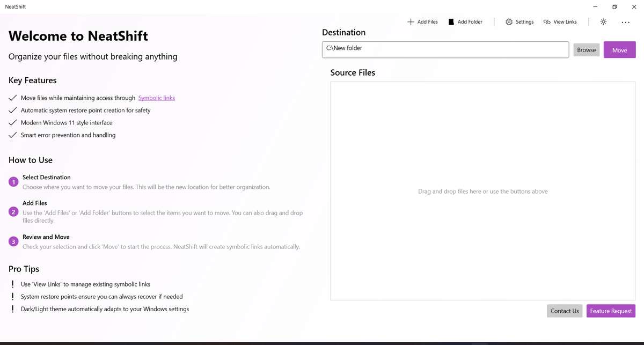
Task: Click 'Automatic system restore point creation for safety'
Action: pyautogui.click(x=86, y=110)
